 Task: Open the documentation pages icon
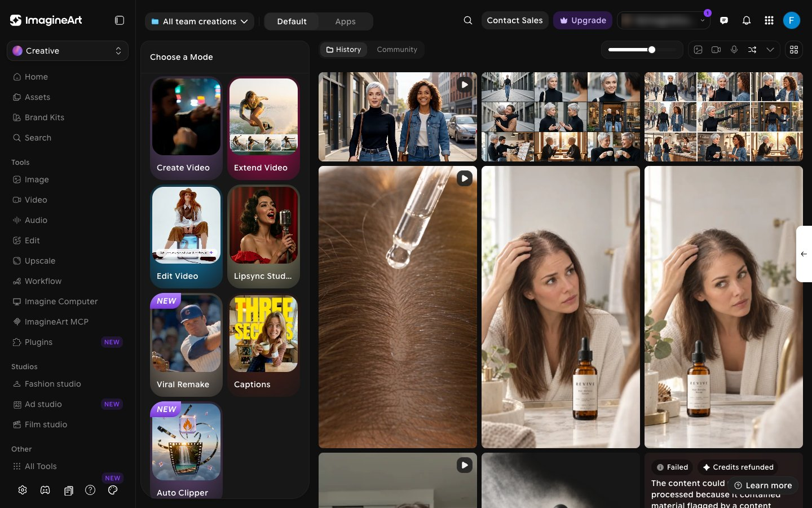click(x=68, y=491)
